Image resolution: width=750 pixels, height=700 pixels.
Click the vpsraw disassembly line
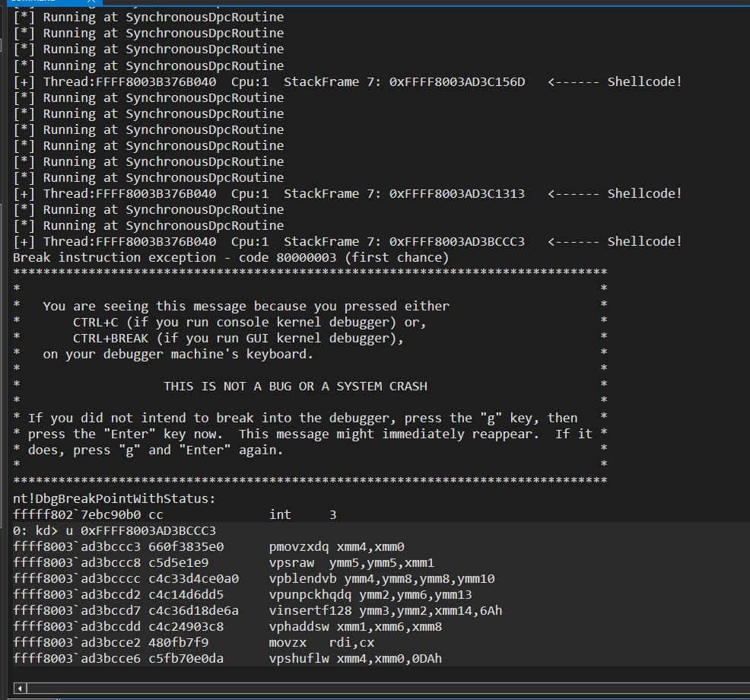tap(351, 562)
